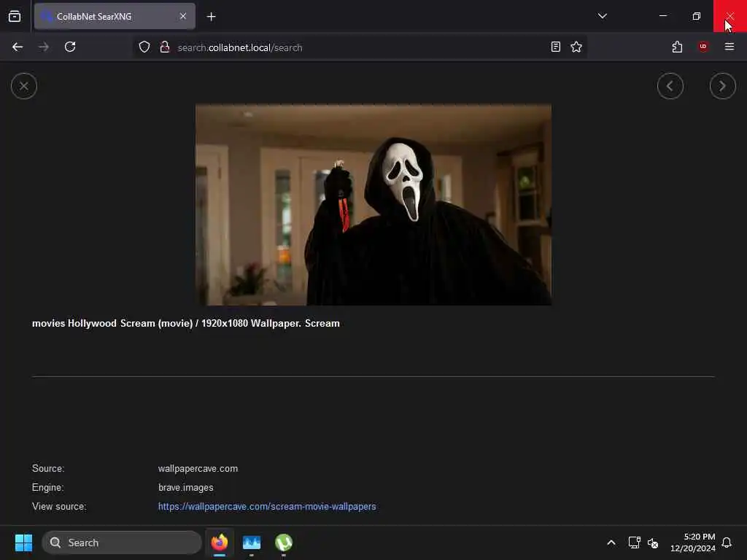The height and width of the screenshot is (560, 747).
Task: Click the browser back arrow
Action: pyautogui.click(x=18, y=47)
